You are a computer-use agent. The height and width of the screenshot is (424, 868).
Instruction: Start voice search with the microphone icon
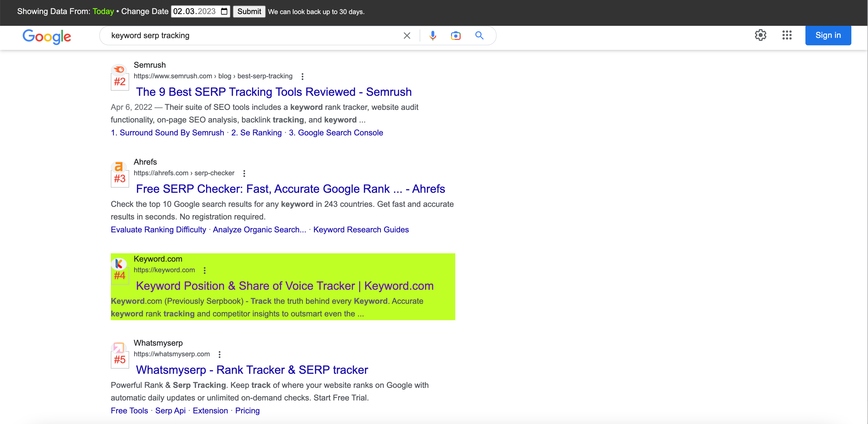click(x=433, y=35)
